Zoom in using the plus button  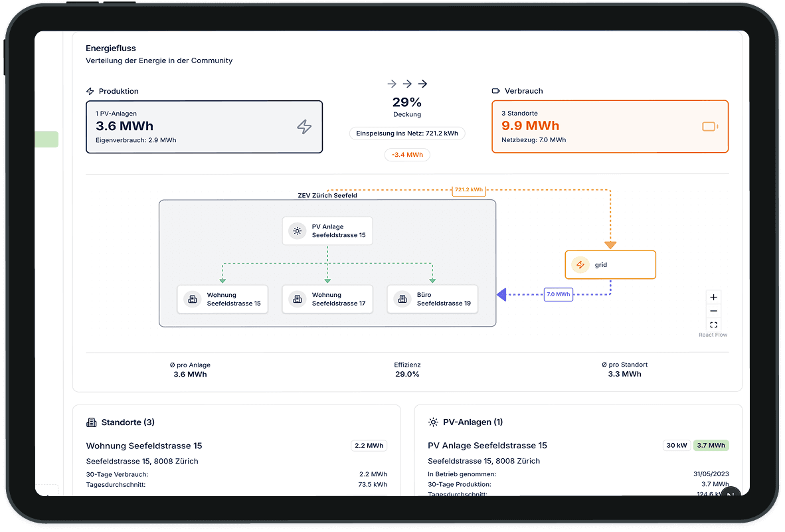(713, 297)
